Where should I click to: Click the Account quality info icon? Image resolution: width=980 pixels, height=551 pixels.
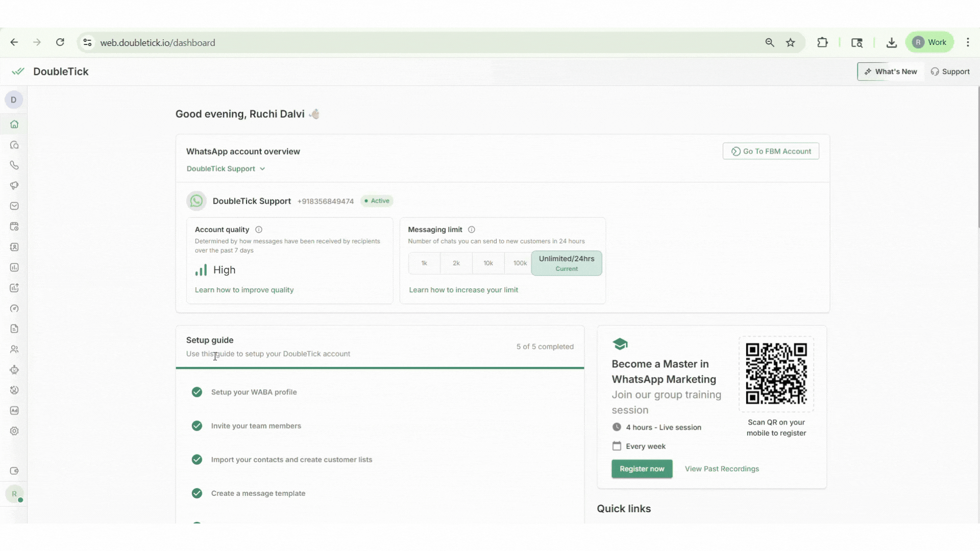(x=259, y=230)
